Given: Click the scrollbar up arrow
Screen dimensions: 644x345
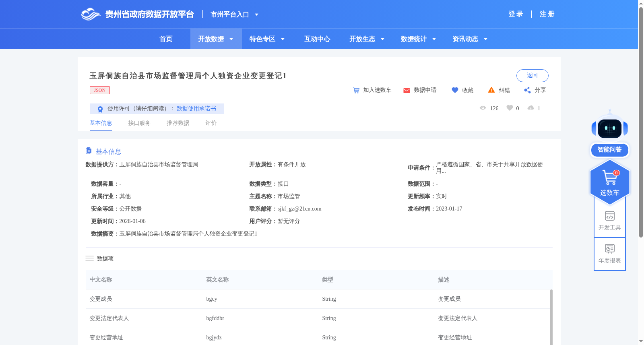Looking at the screenshot, I should click(641, 3).
